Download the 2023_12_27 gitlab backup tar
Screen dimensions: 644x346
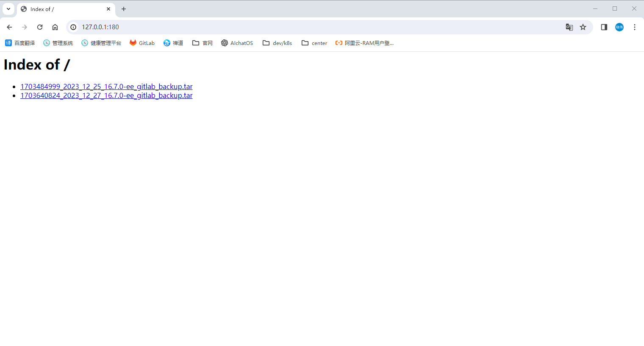(106, 95)
